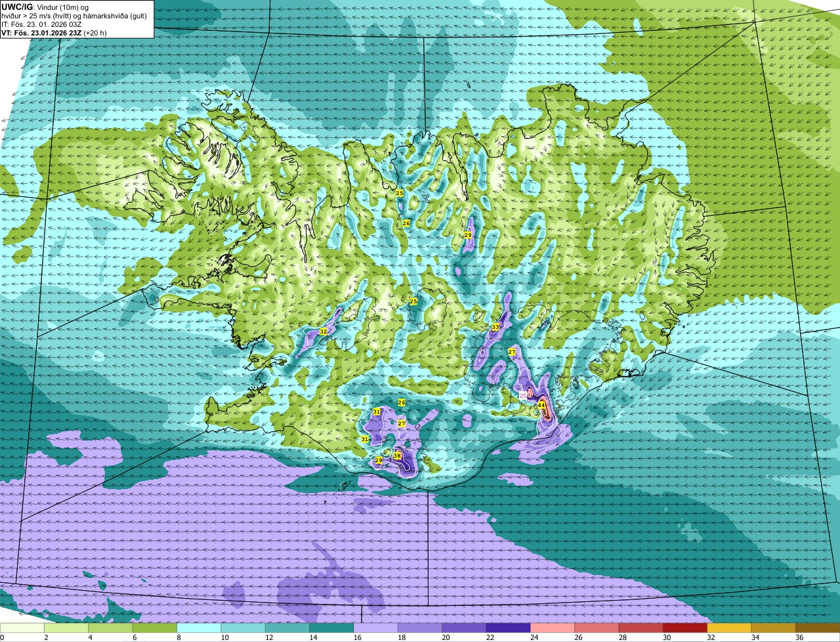The image size is (840, 642).
Task: Click the '0' value on the legend scale
Action: (x=2, y=637)
